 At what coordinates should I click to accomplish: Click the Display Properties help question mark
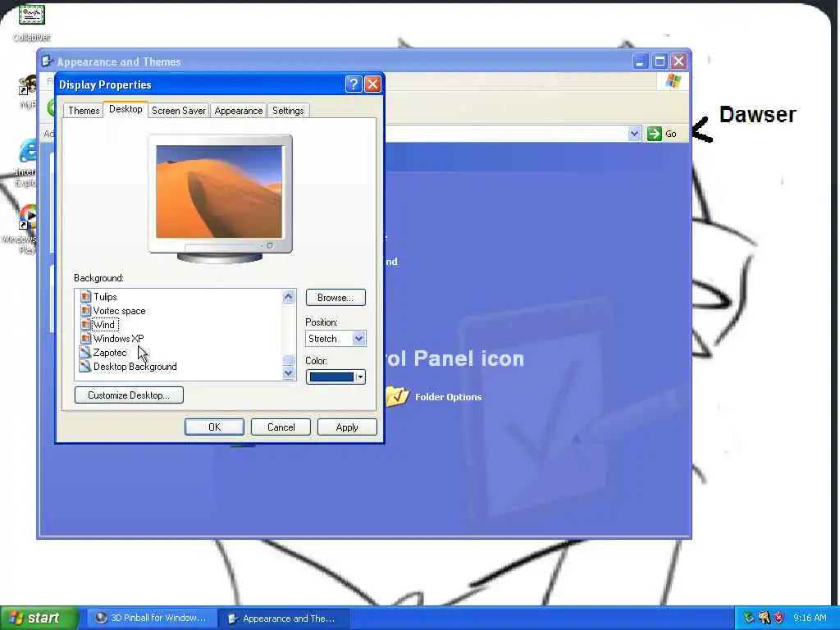pos(353,84)
